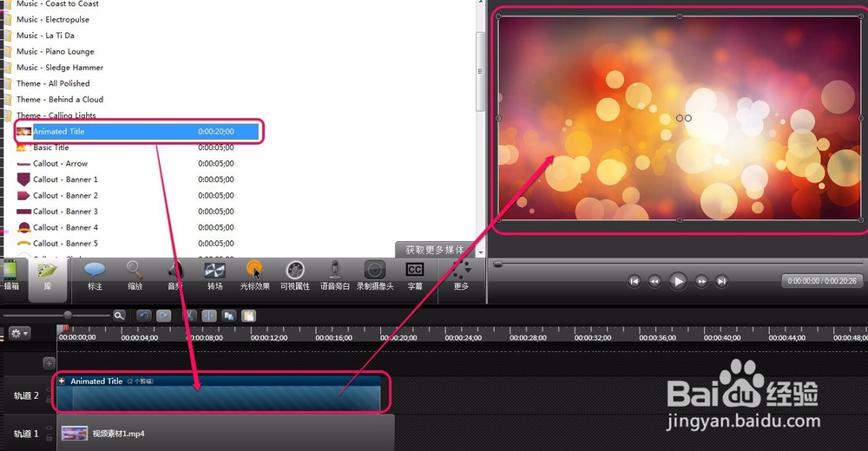The image size is (868, 451).
Task: Click the library scrollbar down arrow
Action: click(x=480, y=252)
